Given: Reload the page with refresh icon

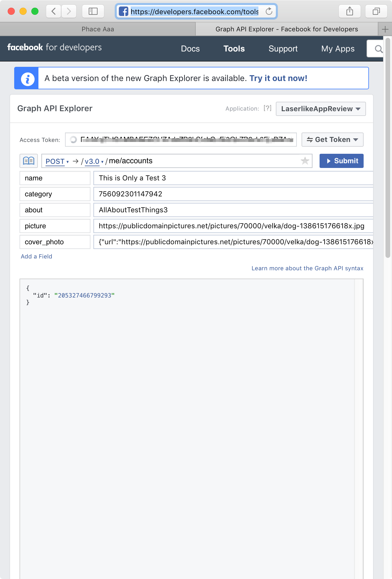Looking at the screenshot, I should click(269, 12).
